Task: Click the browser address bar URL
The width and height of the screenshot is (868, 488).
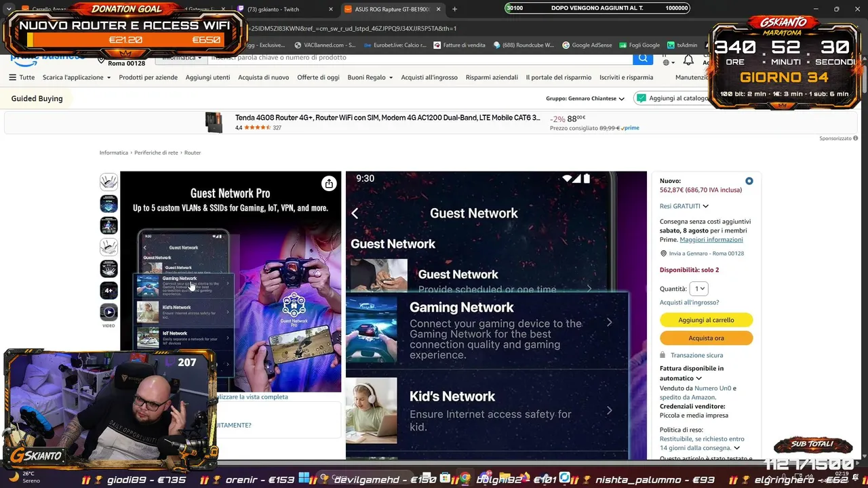Action: tap(353, 28)
